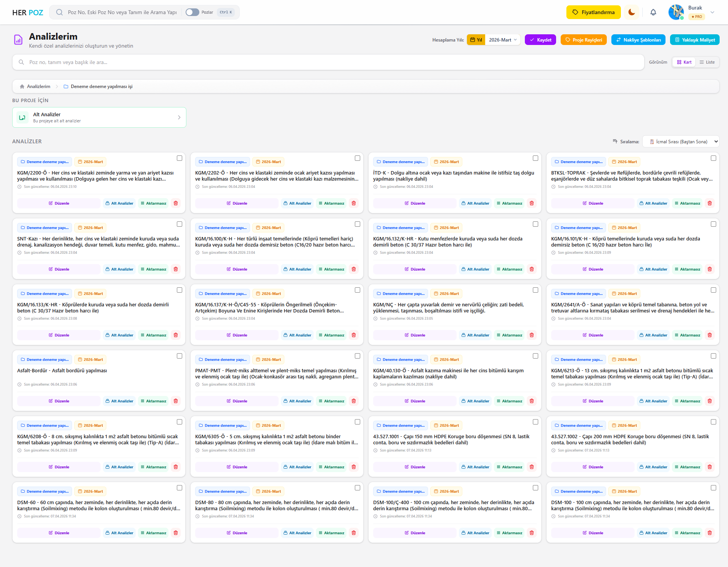Click trash icon on DSM-100 card
Screen dimensions: 728x567
click(x=710, y=533)
